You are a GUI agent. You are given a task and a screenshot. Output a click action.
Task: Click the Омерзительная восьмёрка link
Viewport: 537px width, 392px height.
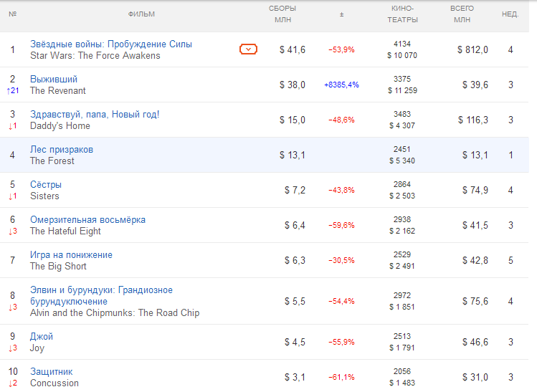(87, 220)
